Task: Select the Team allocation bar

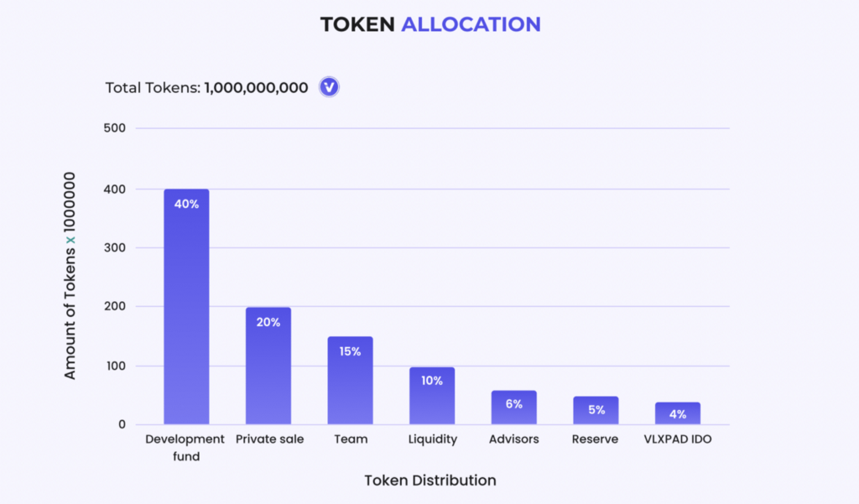Action: point(350,380)
